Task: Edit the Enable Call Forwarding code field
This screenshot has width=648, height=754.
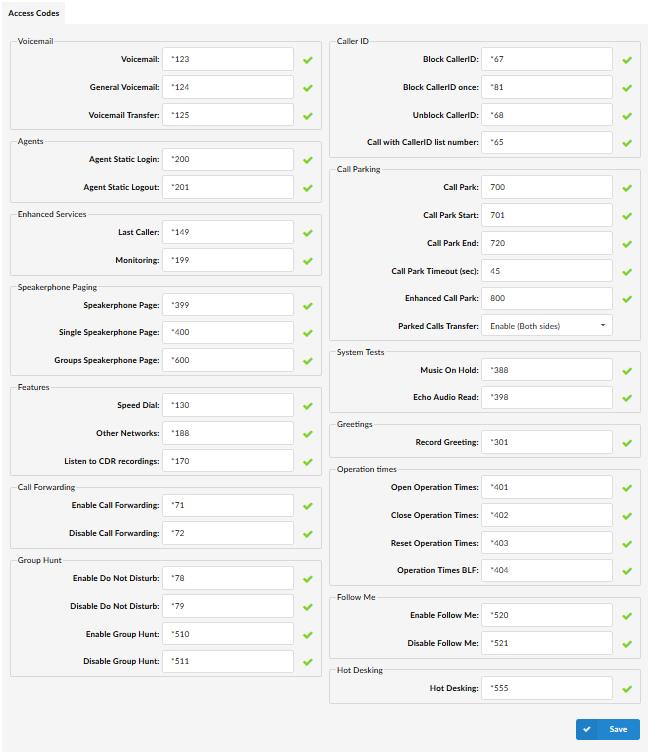Action: click(x=228, y=506)
